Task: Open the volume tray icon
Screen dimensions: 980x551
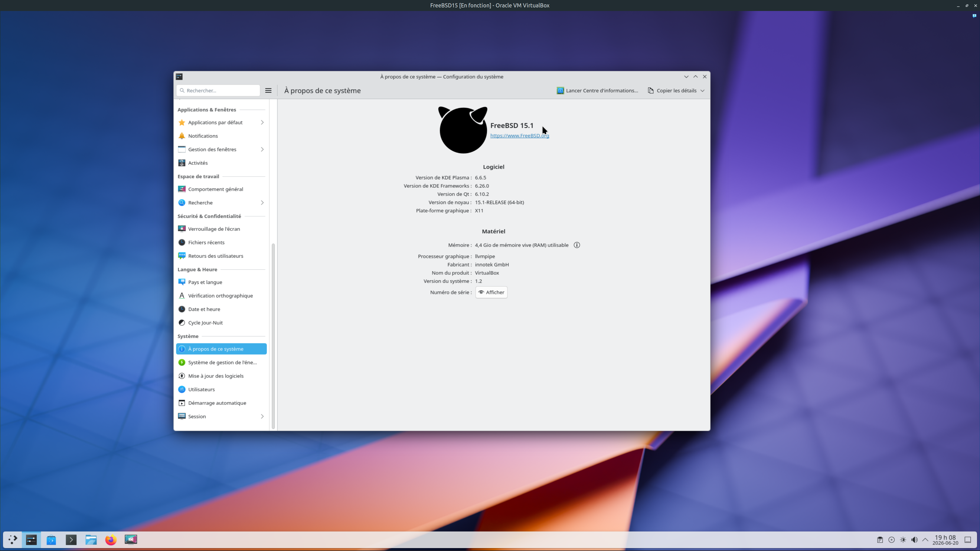Action: [x=915, y=540]
